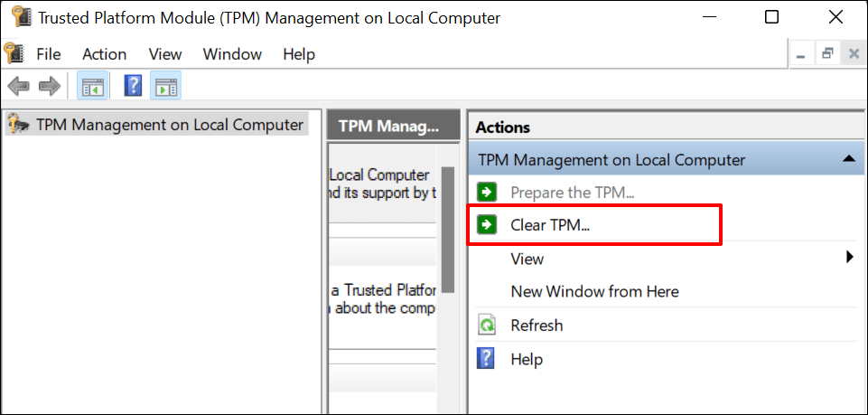868x415 pixels.
Task: Click the blue Help toolbar icon
Action: pos(134,87)
